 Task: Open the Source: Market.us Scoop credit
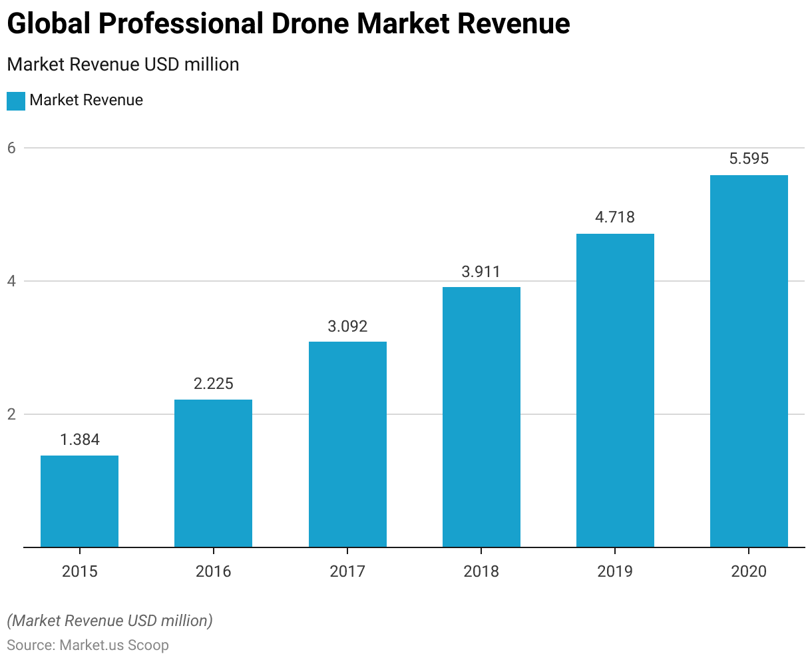[87, 645]
